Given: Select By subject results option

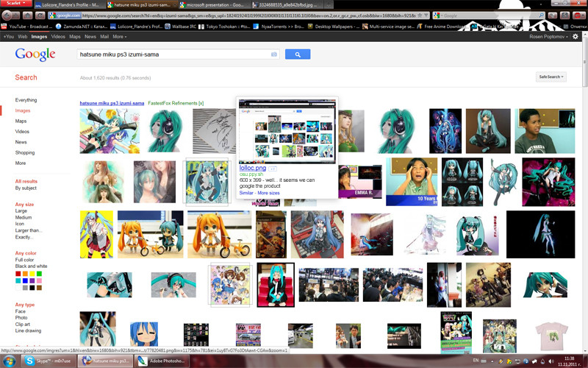Looking at the screenshot, I should 26,188.
